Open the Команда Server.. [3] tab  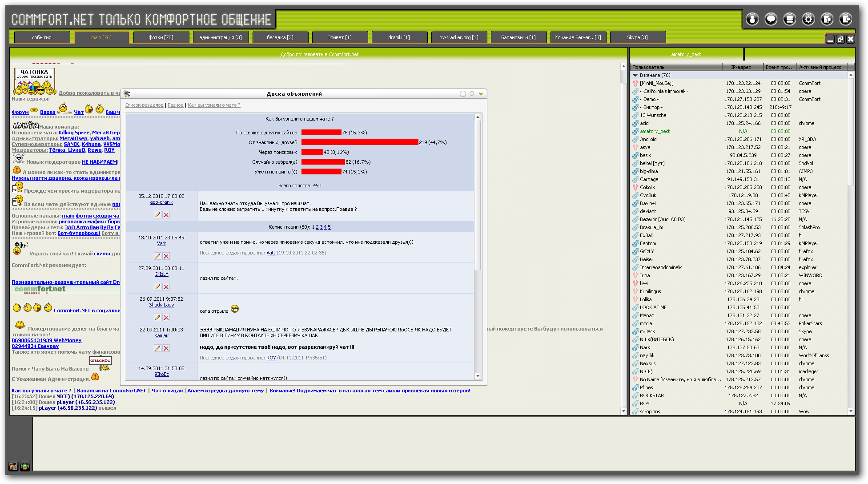point(578,37)
